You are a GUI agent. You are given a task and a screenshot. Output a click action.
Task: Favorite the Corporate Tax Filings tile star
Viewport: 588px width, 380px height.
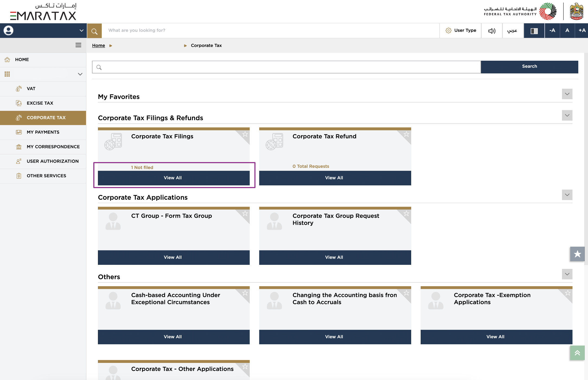pos(245,134)
